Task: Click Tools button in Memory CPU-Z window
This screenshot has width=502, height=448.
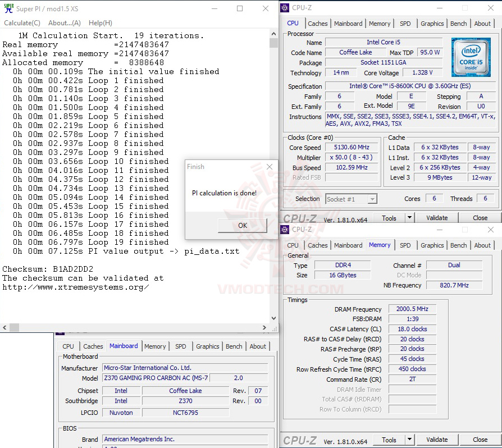Action: [389, 440]
